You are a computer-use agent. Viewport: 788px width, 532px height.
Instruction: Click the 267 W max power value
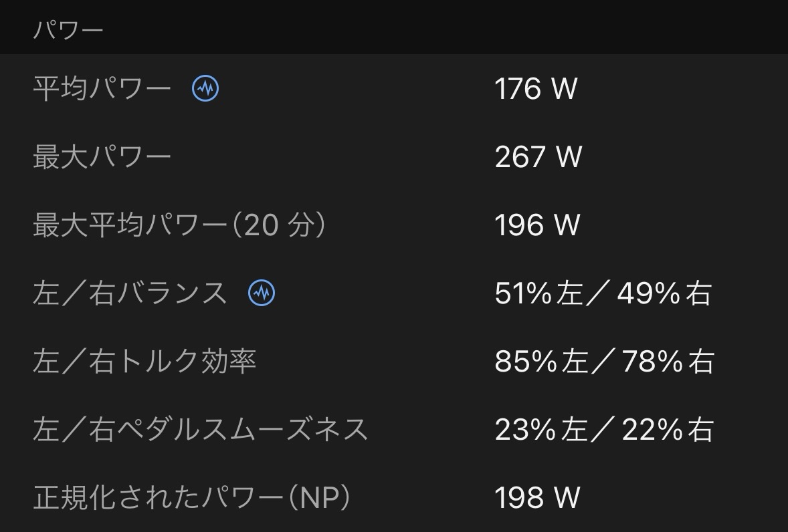point(538,157)
